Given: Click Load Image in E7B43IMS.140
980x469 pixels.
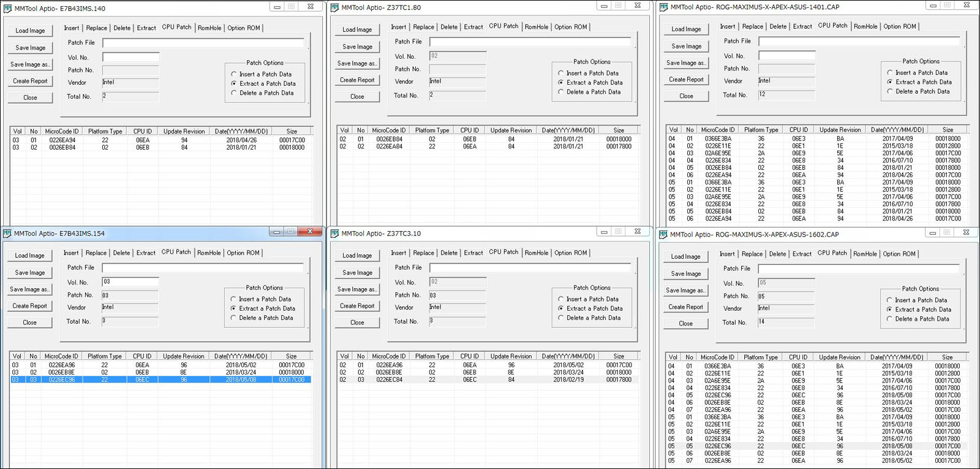Looking at the screenshot, I should (x=30, y=31).
